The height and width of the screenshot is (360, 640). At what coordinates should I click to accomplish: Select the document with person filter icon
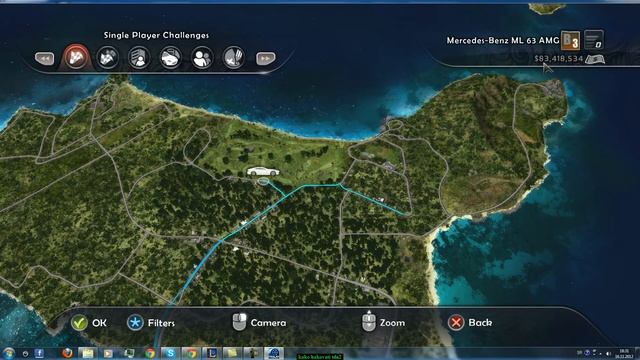click(139, 57)
